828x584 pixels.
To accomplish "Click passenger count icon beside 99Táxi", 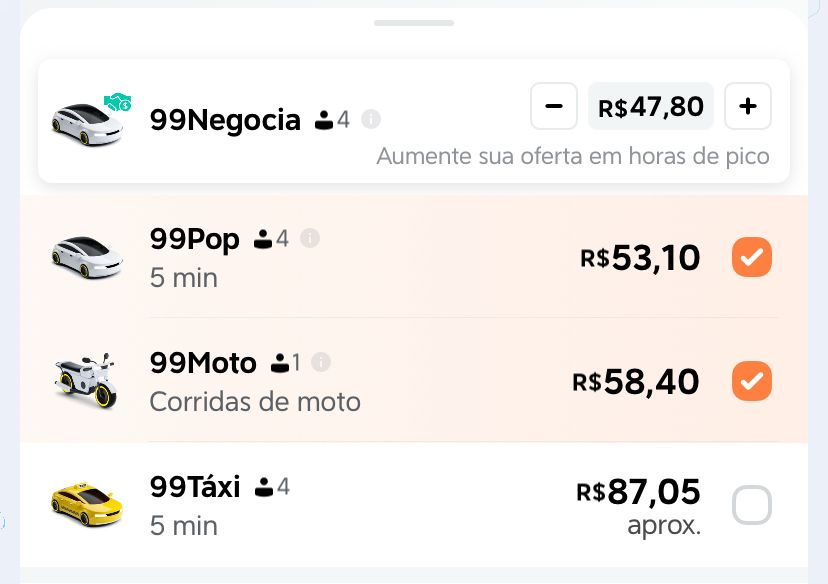I will (x=265, y=488).
